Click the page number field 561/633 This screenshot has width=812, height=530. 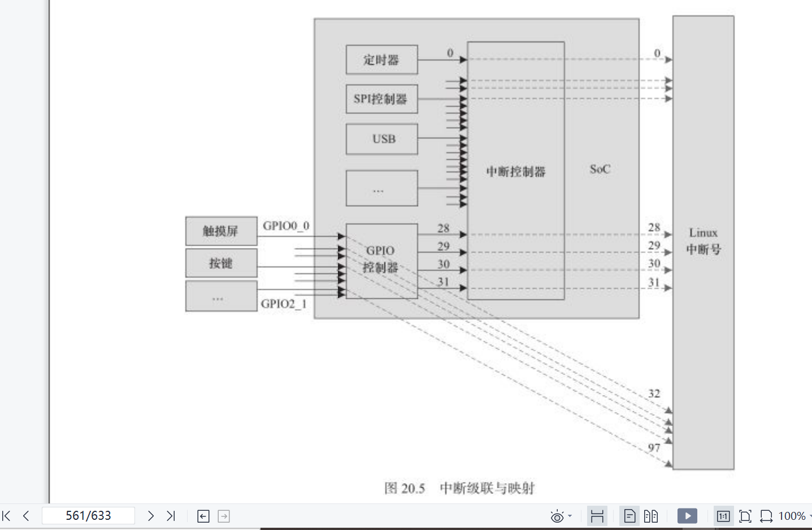[x=88, y=516]
